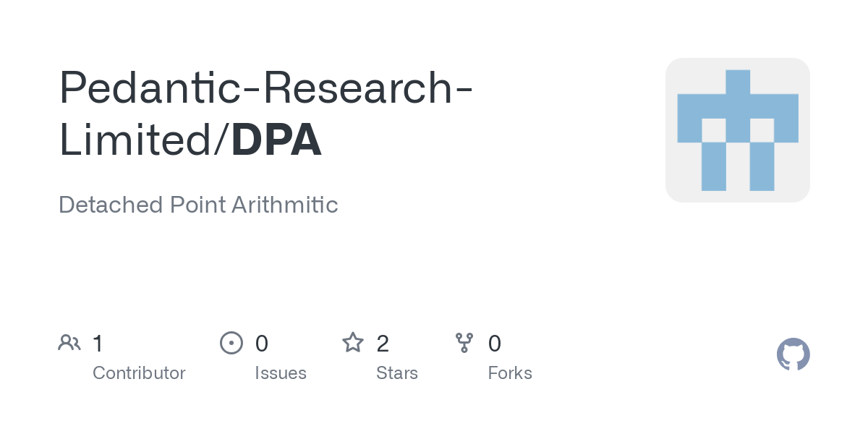Select the Detached Point Arithmitic description
Image resolution: width=868 pixels, height=434 pixels.
[198, 205]
